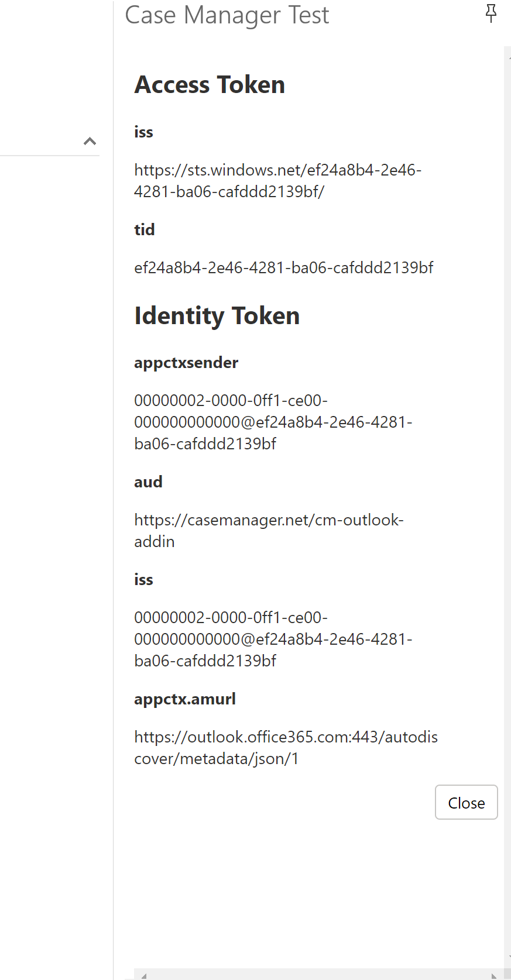Click the tenant ID value under tid

pos(284,268)
